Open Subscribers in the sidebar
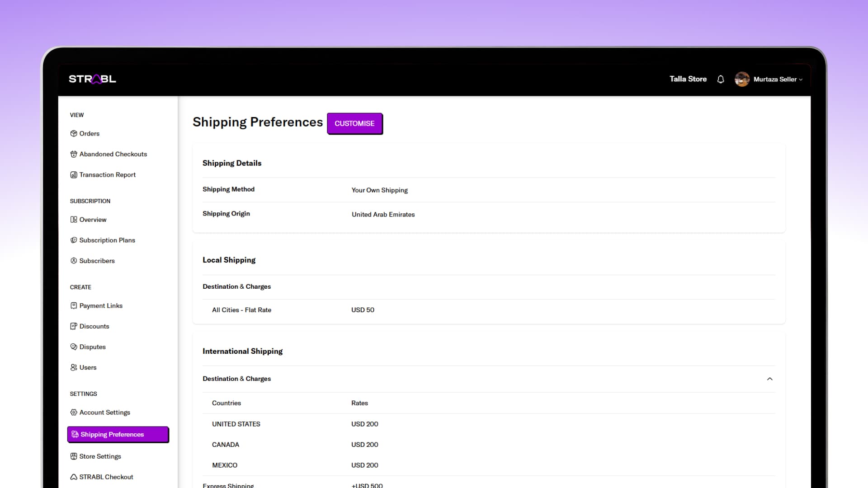Image resolution: width=868 pixels, height=488 pixels. [x=97, y=261]
